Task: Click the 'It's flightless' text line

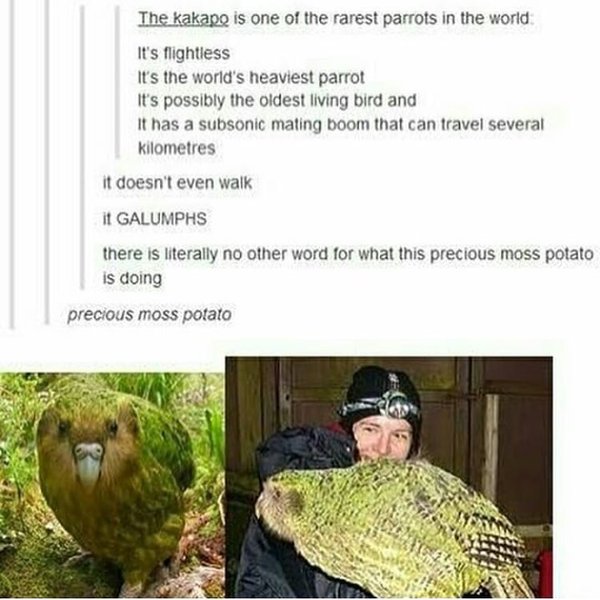Action: point(184,54)
